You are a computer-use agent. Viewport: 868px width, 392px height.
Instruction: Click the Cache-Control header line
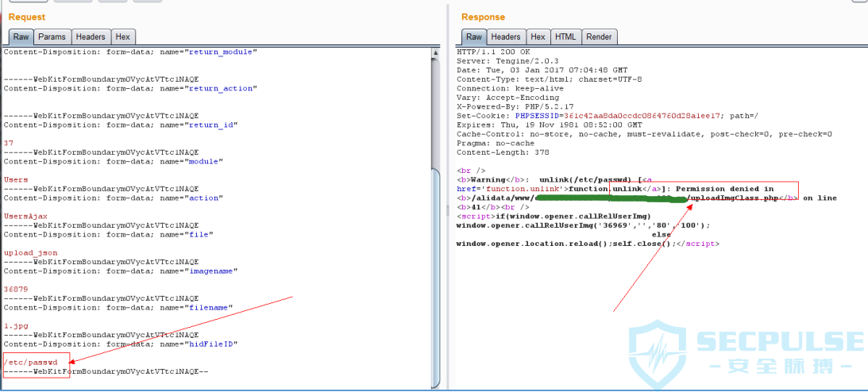click(644, 134)
